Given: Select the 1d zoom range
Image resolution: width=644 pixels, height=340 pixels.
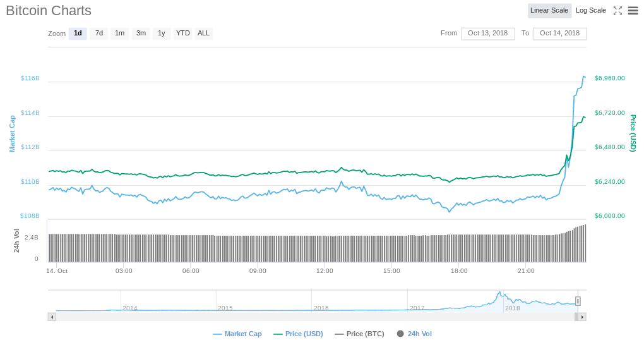Looking at the screenshot, I should [78, 33].
